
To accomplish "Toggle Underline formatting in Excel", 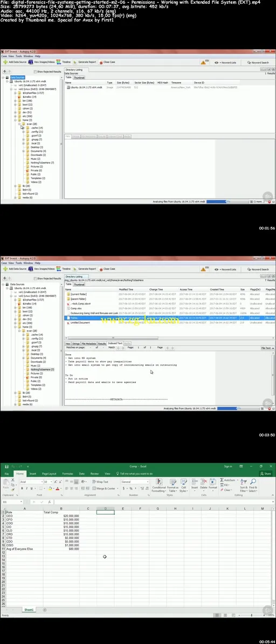I will [x=31, y=489].
